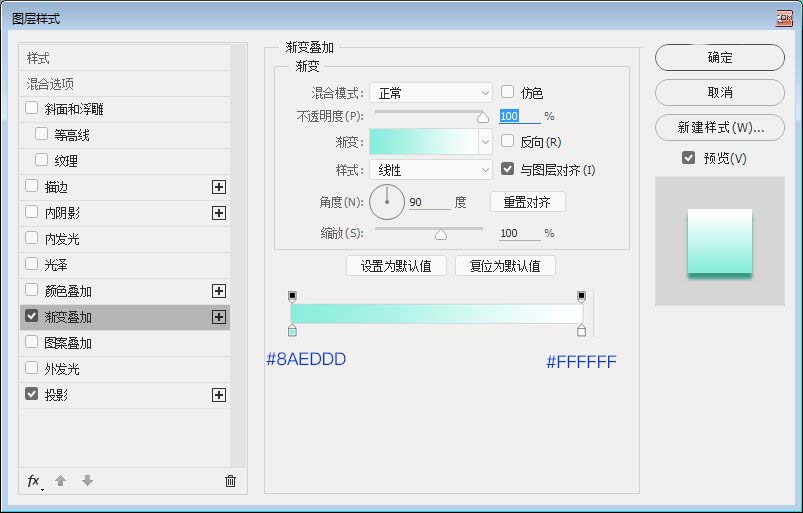The image size is (803, 513).
Task: Click the 不透明度 slider handle
Action: [x=482, y=118]
